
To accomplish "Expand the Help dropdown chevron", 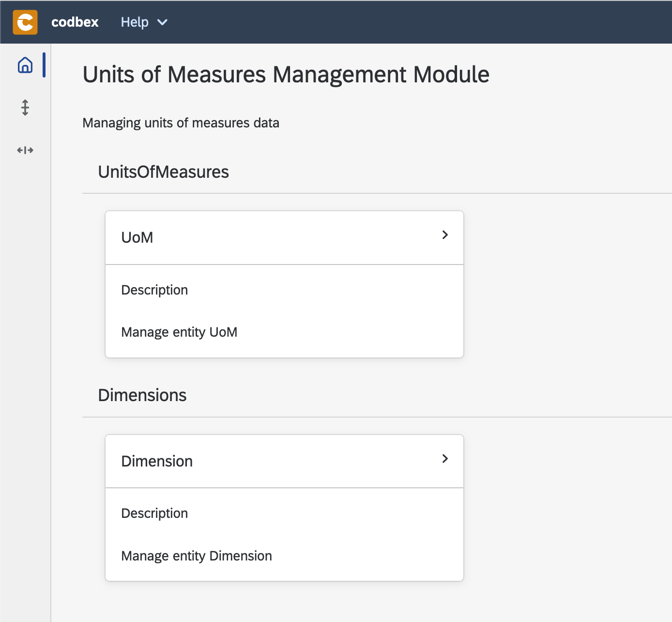I will [163, 22].
